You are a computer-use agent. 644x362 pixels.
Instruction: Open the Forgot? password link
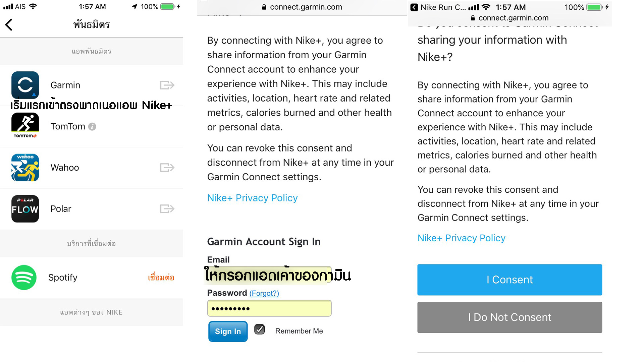tap(264, 293)
